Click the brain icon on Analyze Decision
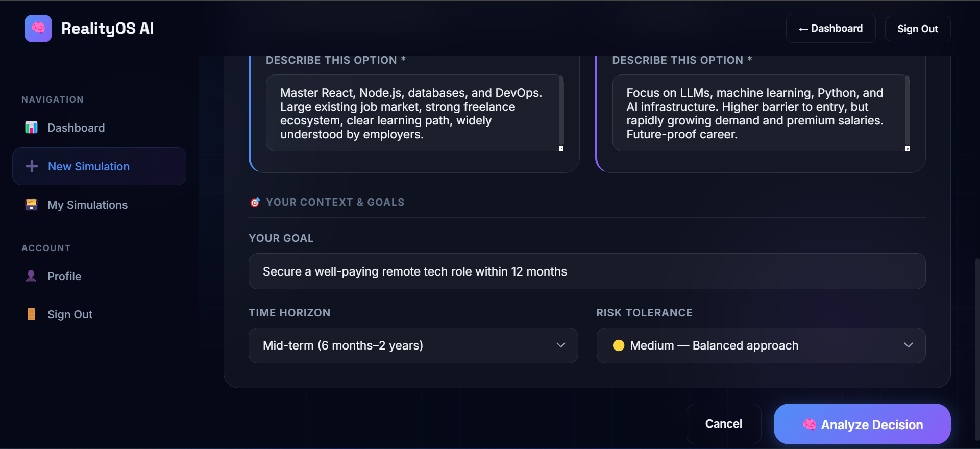The image size is (980, 449). [809, 425]
